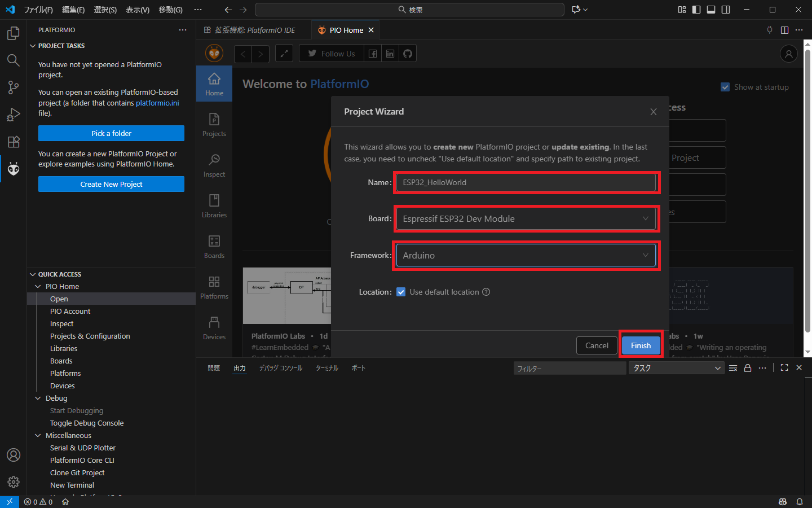The height and width of the screenshot is (508, 812).
Task: Toggle the secondary sidebar layout button
Action: (x=726, y=10)
